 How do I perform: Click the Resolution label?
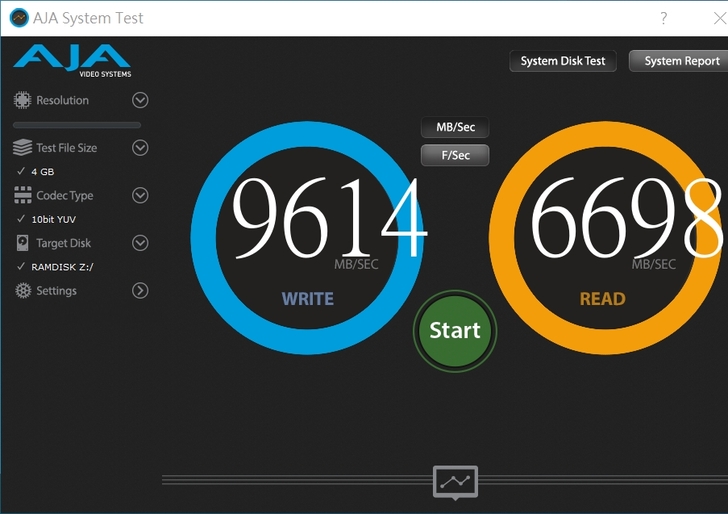tap(62, 100)
